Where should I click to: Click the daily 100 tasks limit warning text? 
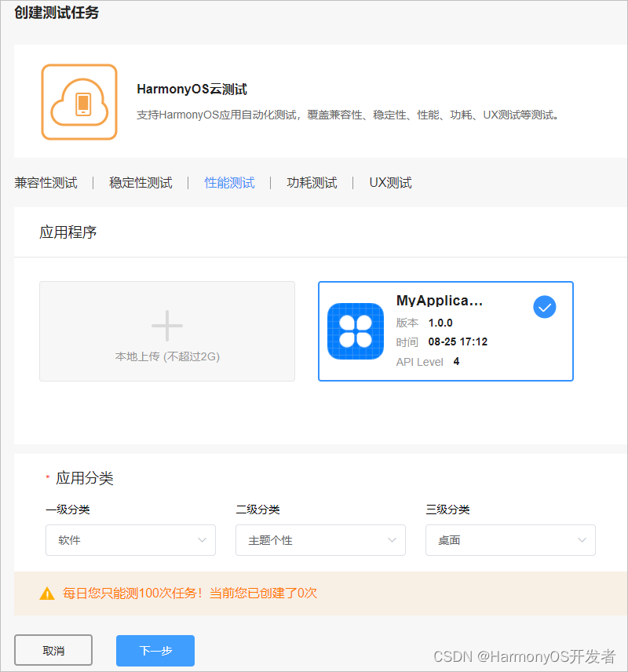190,593
